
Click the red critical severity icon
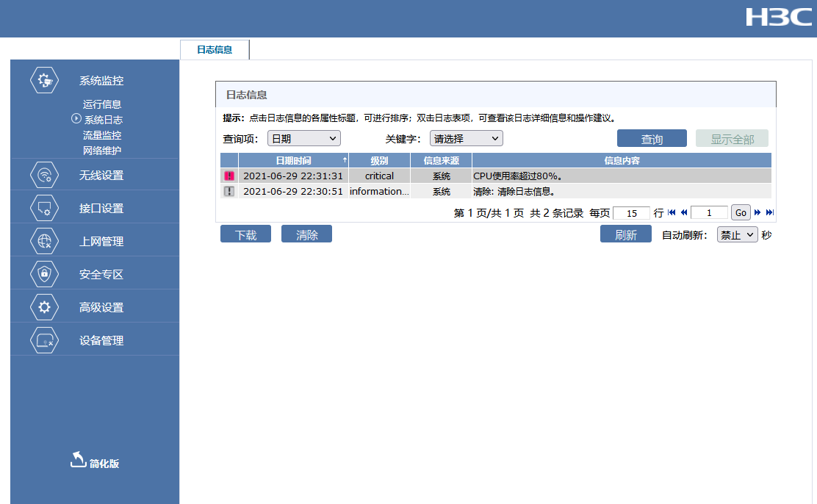pyautogui.click(x=228, y=176)
